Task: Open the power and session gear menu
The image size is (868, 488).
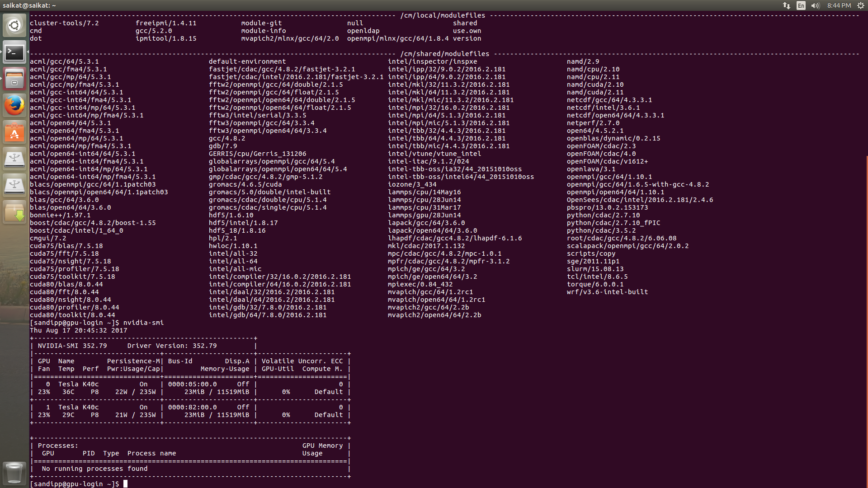Action: click(861, 5)
